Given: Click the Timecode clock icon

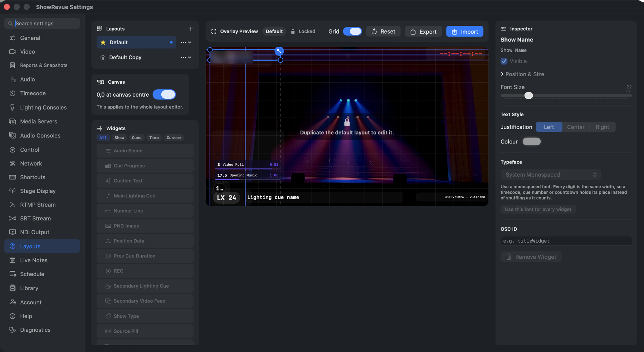Looking at the screenshot, I should pyautogui.click(x=13, y=93).
